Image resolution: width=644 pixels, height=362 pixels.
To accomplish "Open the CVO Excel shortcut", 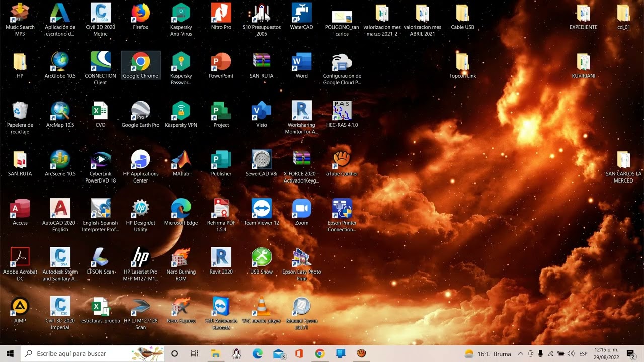I will click(x=101, y=114).
